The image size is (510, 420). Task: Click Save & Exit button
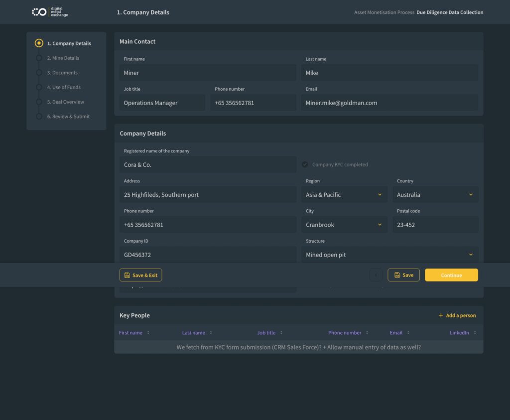click(140, 275)
